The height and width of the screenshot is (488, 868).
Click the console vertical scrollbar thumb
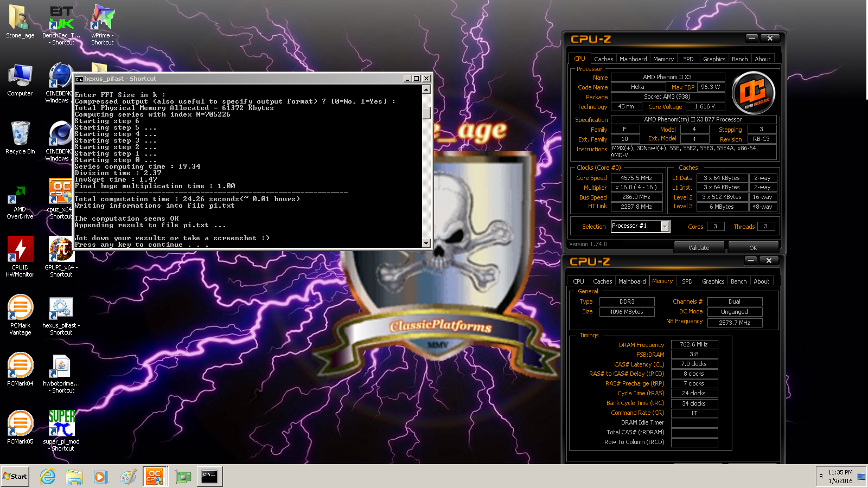pyautogui.click(x=426, y=113)
